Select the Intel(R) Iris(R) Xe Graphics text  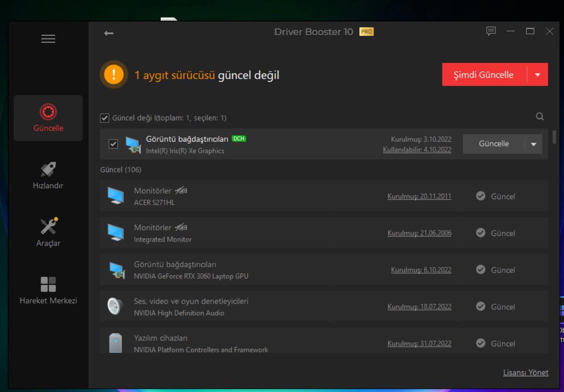click(185, 151)
